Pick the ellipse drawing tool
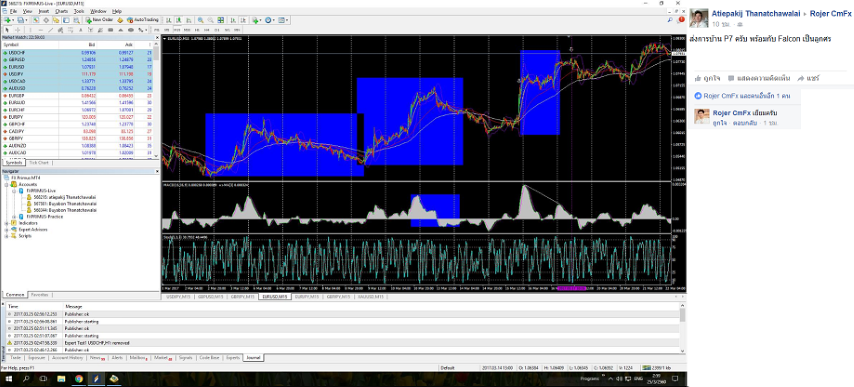Screen dimensions: 854x387 tap(131, 29)
